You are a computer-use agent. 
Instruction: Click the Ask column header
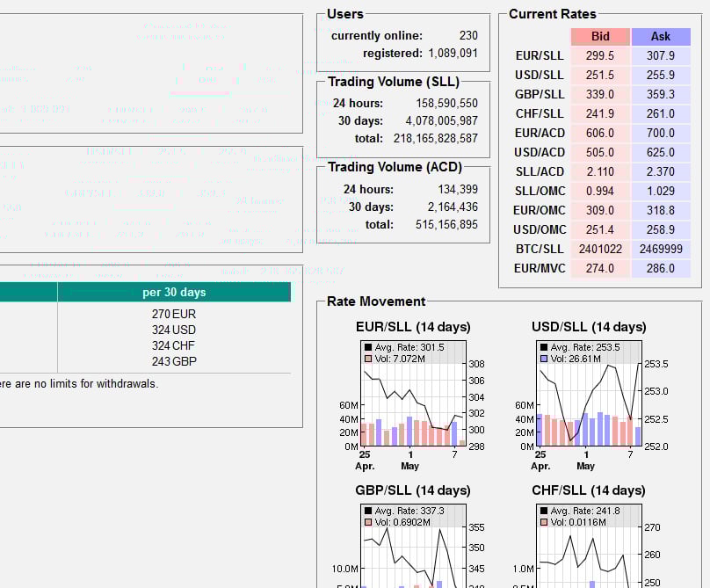point(660,36)
